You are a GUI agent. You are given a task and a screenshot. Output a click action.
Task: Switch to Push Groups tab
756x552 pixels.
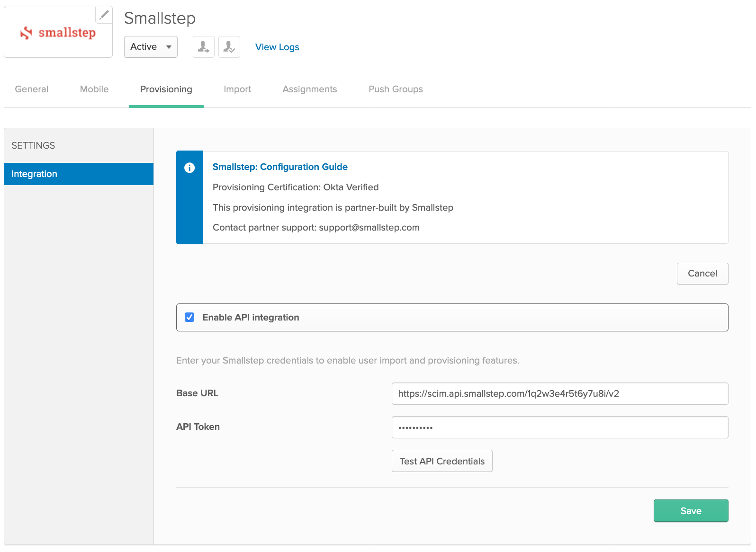pos(396,89)
